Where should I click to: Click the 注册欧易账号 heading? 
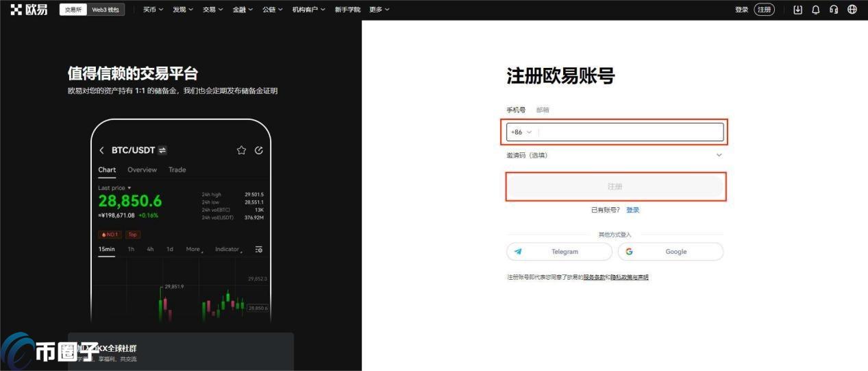click(560, 75)
